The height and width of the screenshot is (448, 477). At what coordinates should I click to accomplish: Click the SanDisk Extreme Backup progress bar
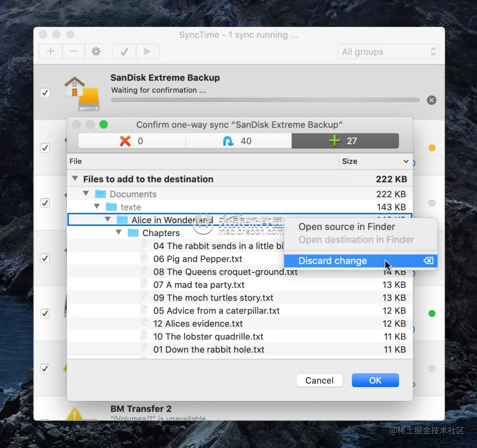265,100
